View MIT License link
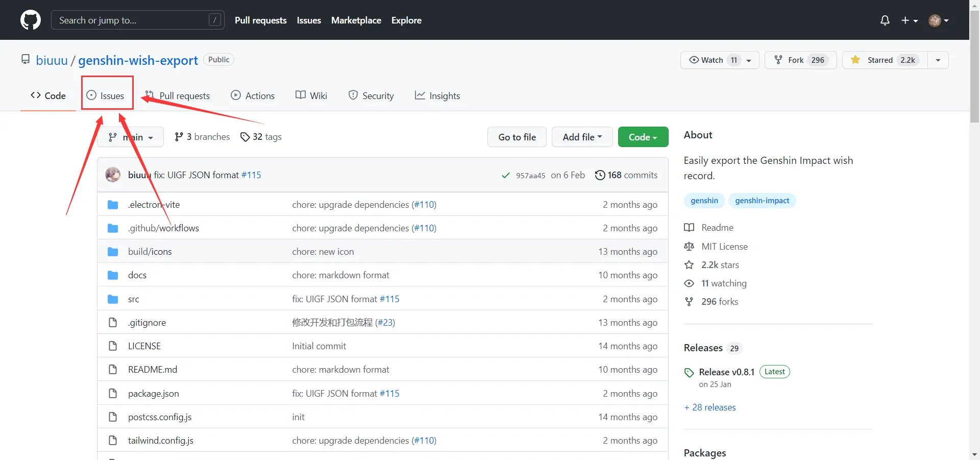Viewport: 980px width, 460px height. pyautogui.click(x=716, y=246)
